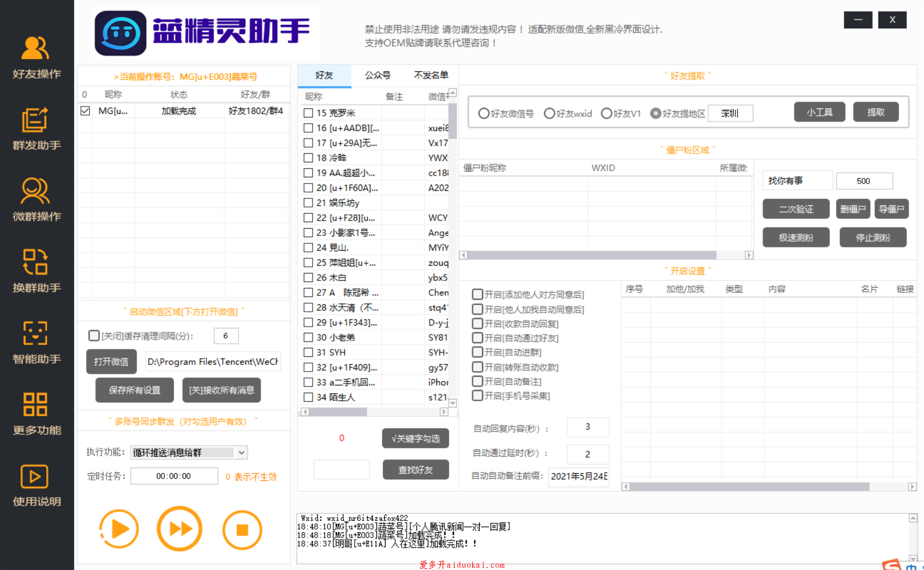Click the orange stop button

[x=242, y=530]
